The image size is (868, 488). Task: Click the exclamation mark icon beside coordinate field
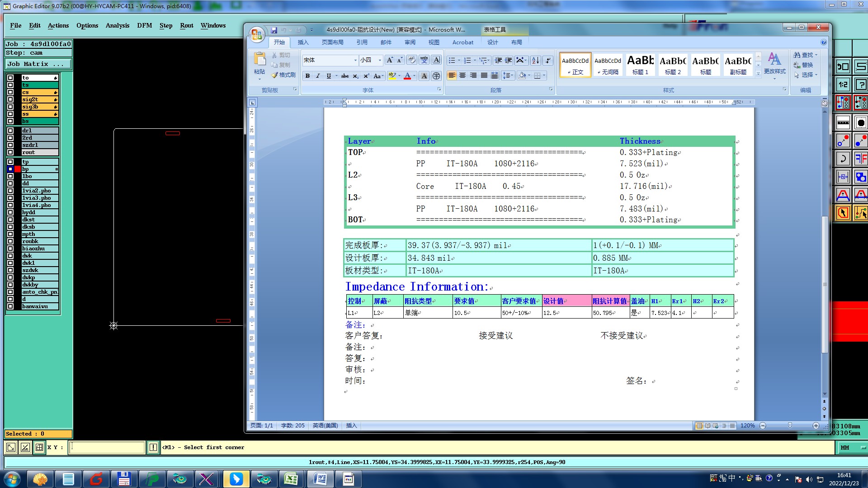click(153, 447)
